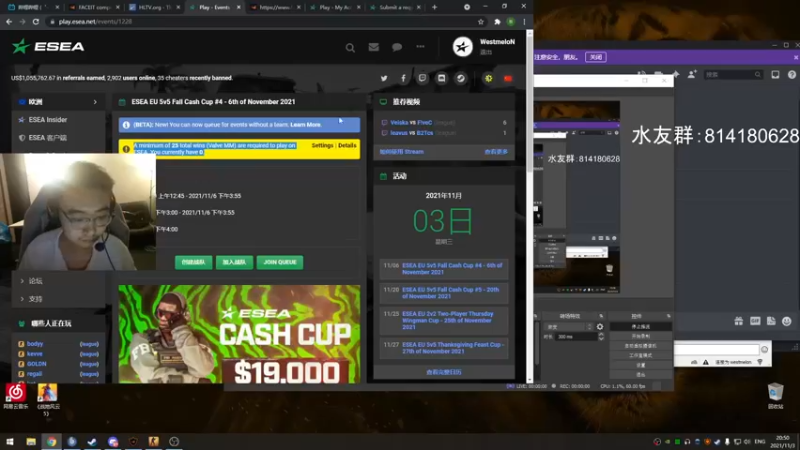
Task: Open OBS Studio from the taskbar
Action: [174, 441]
